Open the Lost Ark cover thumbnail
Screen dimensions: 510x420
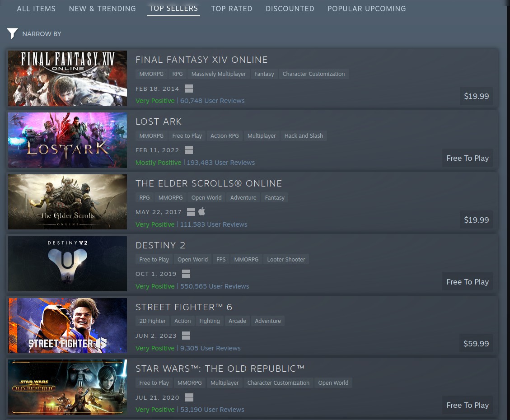[x=67, y=140]
